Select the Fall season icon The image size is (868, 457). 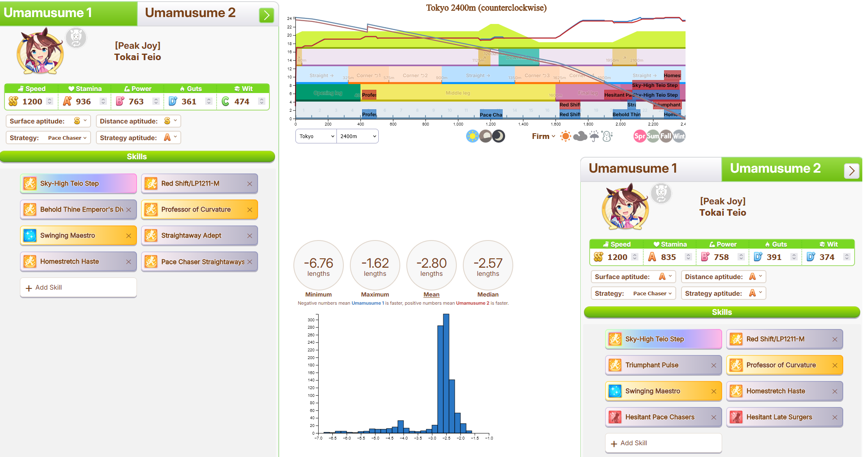(x=666, y=136)
